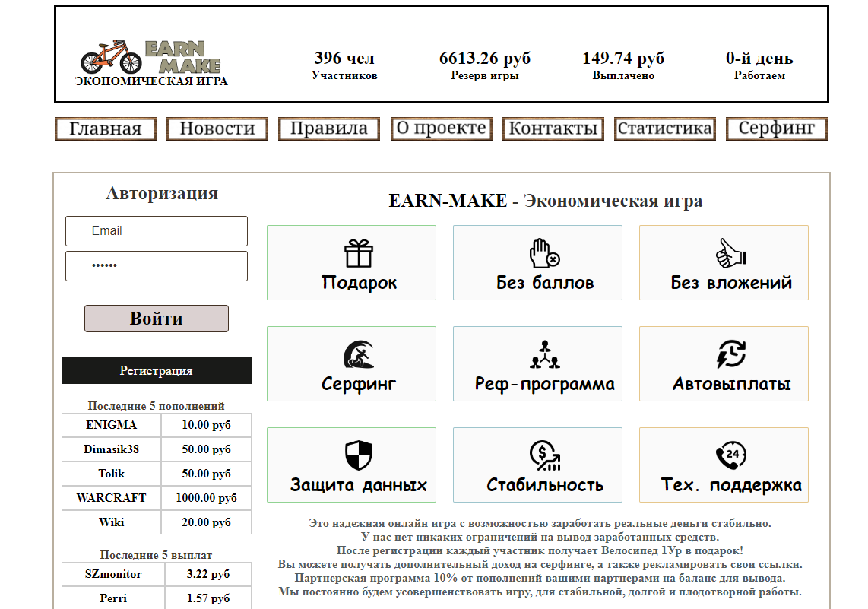This screenshot has height=609, width=868.
Task: Click the shield Защита данных icon
Action: coord(358,455)
